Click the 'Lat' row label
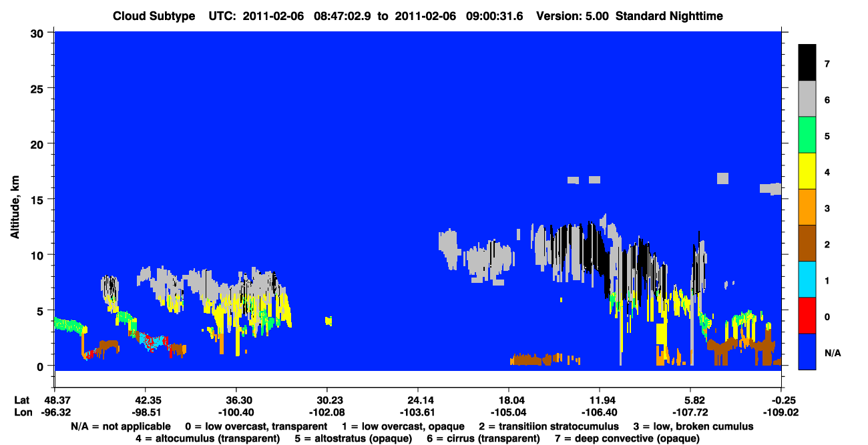The height and width of the screenshot is (445, 868). click(x=21, y=400)
